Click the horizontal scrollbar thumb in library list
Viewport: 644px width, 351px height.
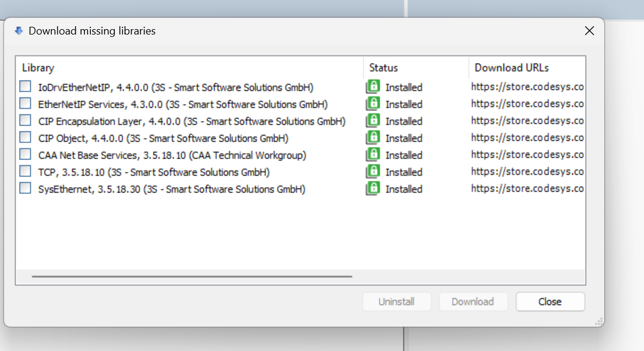192,277
